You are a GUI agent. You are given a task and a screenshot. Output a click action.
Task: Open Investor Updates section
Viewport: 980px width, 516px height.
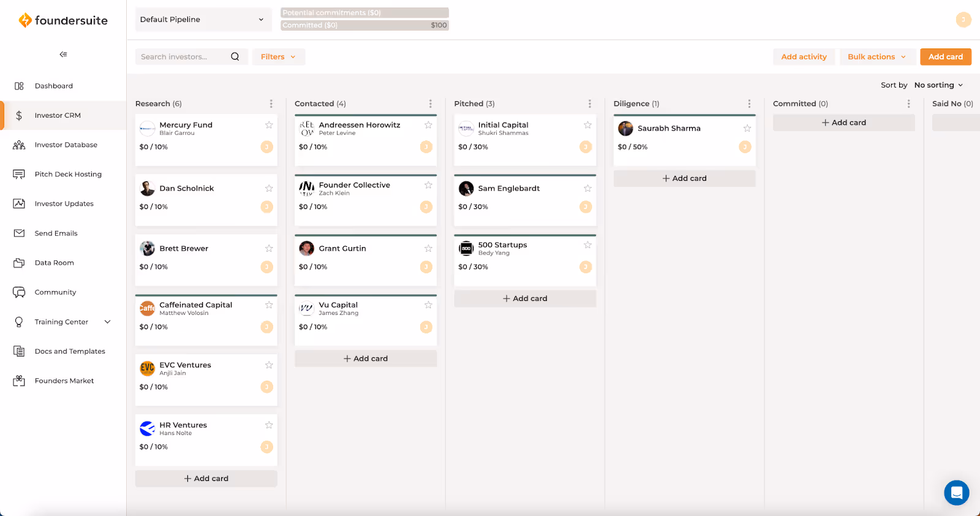(64, 203)
